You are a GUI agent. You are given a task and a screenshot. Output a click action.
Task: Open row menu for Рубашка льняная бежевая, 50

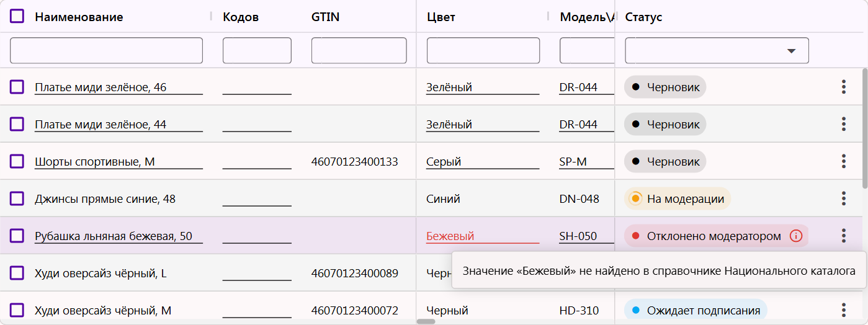[x=843, y=236]
